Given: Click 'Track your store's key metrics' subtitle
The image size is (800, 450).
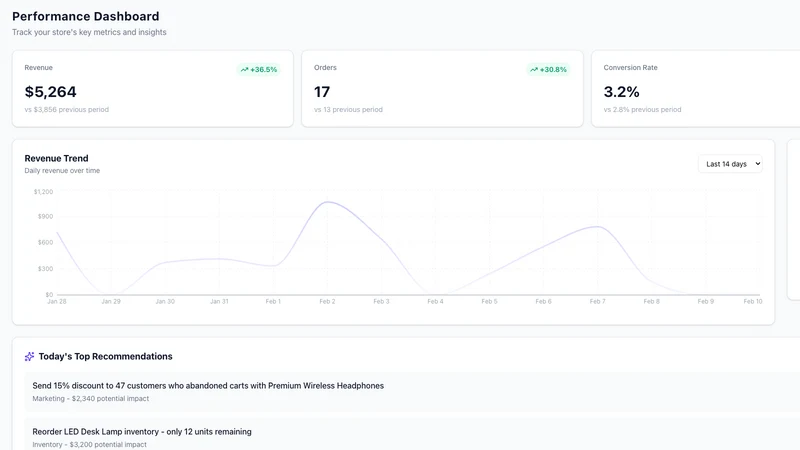Looking at the screenshot, I should click(x=89, y=32).
